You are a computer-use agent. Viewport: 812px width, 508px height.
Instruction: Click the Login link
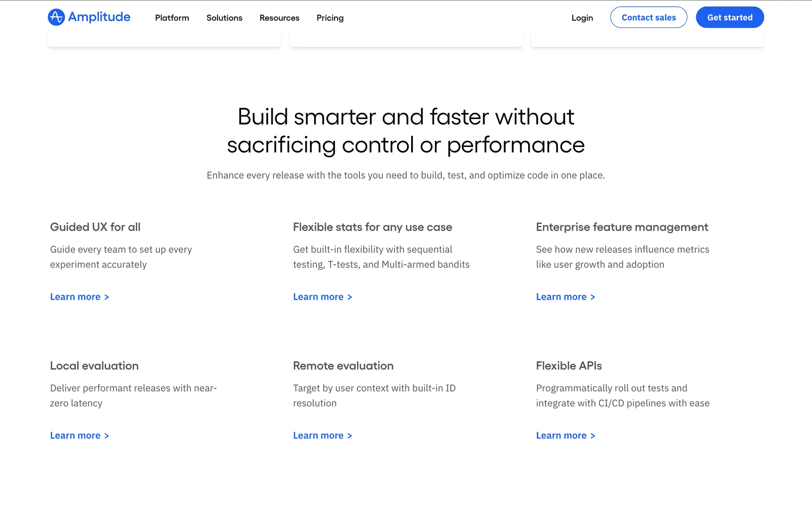click(x=582, y=18)
